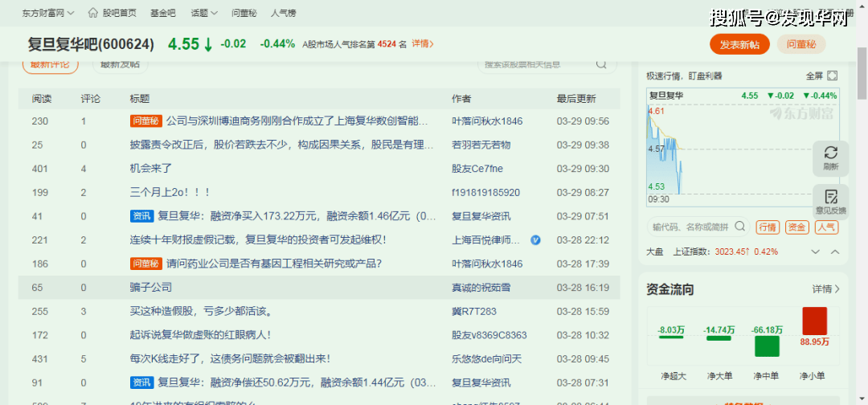This screenshot has height=405, width=868.
Task: Click the up chevron beside 上证指数
Action: (x=834, y=252)
